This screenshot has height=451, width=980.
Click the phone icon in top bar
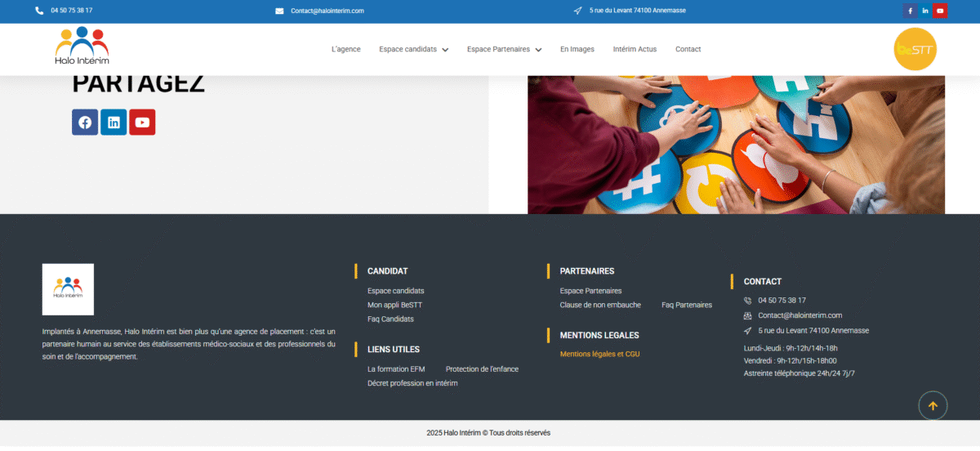pos(39,11)
